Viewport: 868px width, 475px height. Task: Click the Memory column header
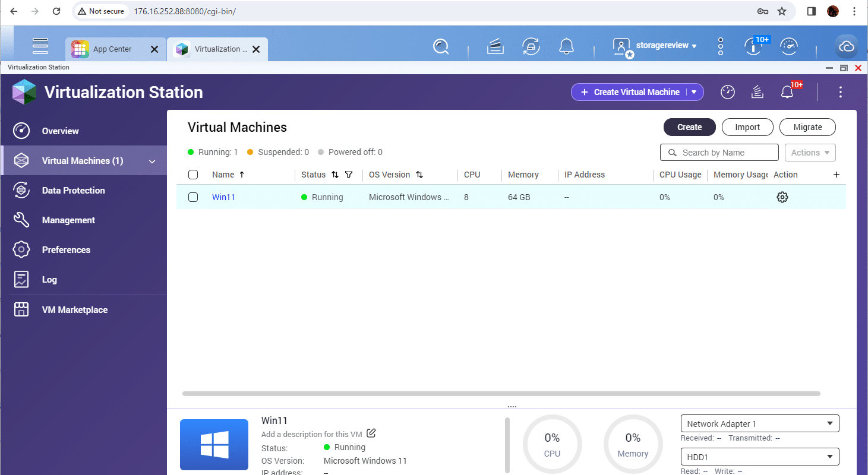pos(523,175)
